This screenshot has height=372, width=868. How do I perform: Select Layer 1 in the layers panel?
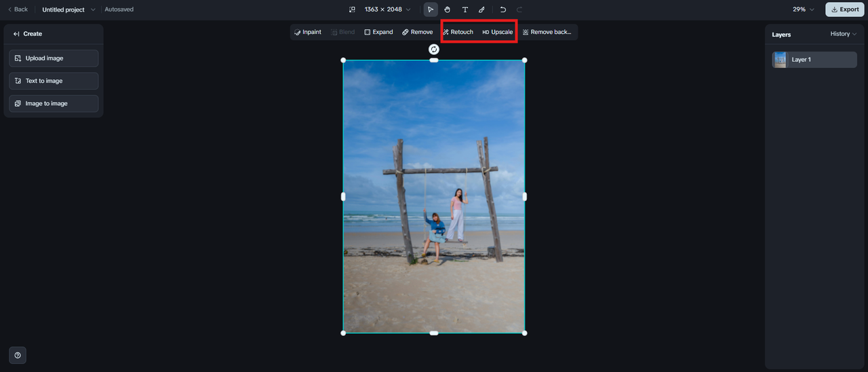(814, 60)
